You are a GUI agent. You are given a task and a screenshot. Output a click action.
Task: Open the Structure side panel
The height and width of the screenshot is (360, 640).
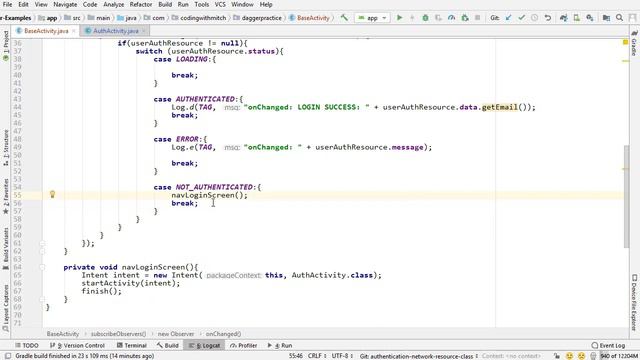[6, 147]
